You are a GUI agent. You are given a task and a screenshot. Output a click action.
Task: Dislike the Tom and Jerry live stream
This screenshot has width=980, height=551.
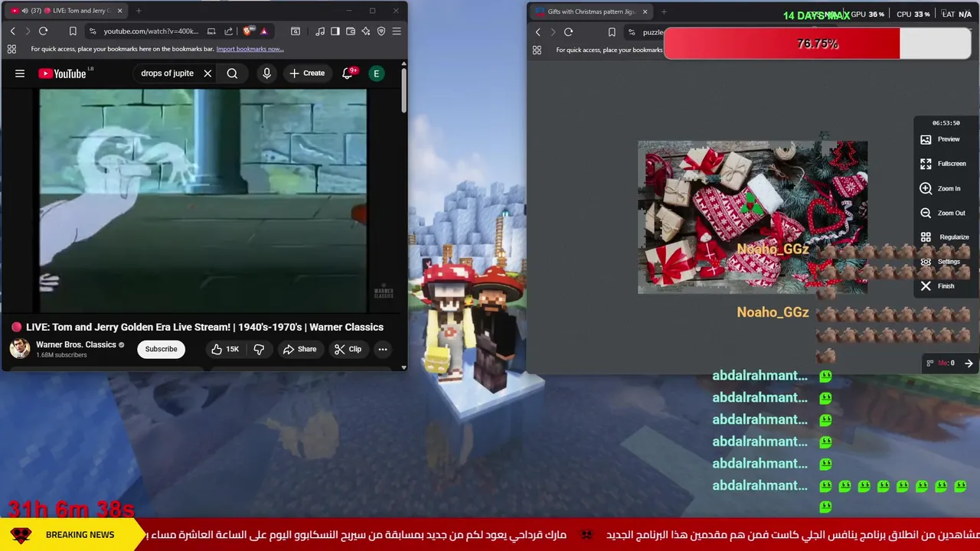259,349
